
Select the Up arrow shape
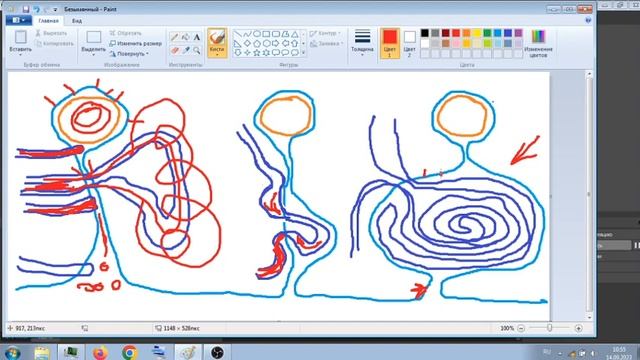click(295, 44)
